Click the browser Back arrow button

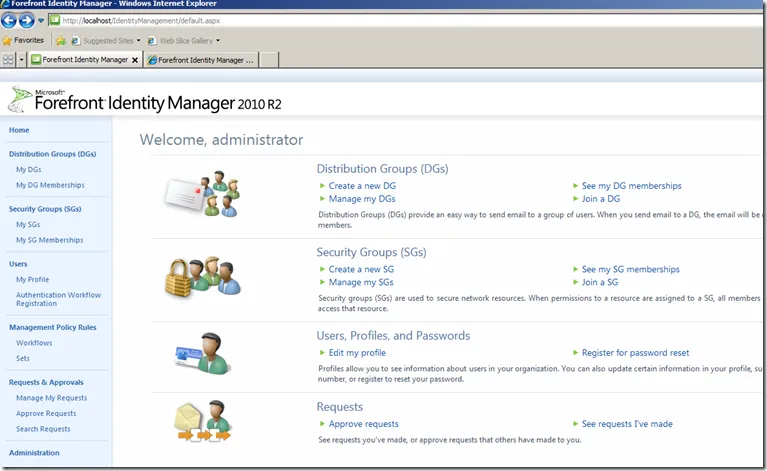pyautogui.click(x=9, y=21)
